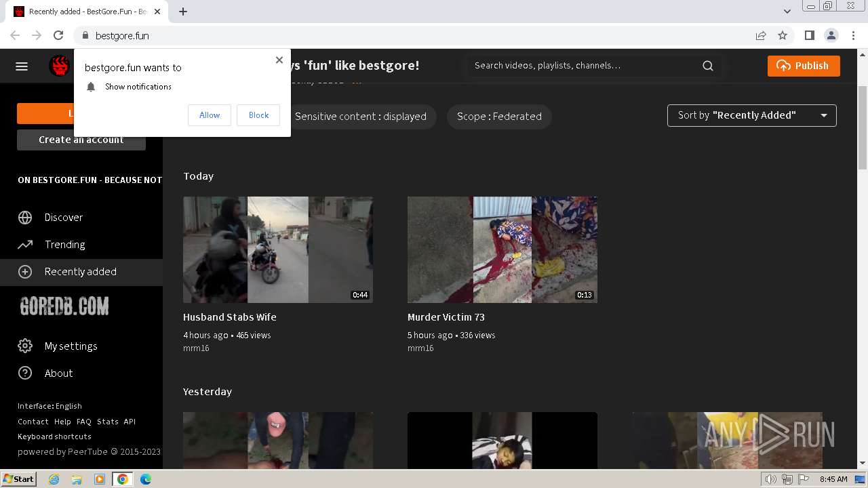Open Chrome side panel icon
Screen dimensions: 868x488
[809, 35]
